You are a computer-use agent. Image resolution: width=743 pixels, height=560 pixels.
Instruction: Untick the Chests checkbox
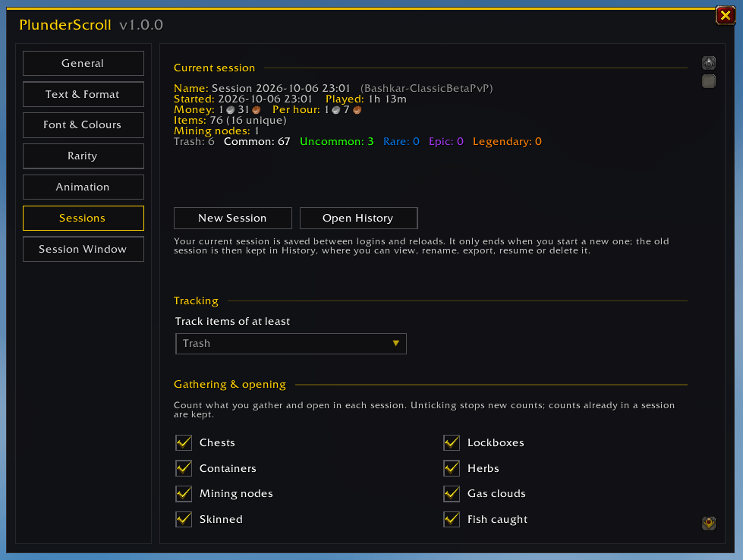click(184, 442)
